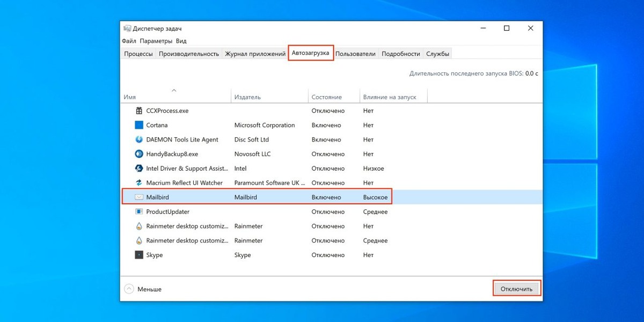
Task: Click the DAEMON Tools Lite Agent icon
Action: (x=138, y=140)
